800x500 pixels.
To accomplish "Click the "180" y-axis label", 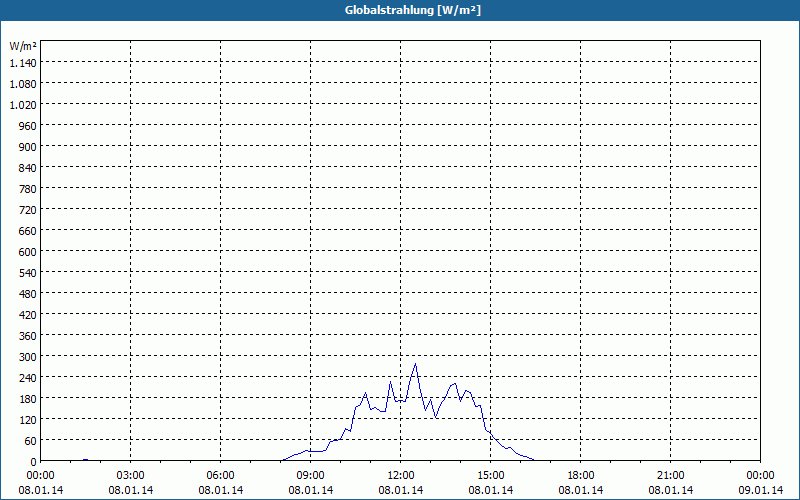I will [x=28, y=398].
